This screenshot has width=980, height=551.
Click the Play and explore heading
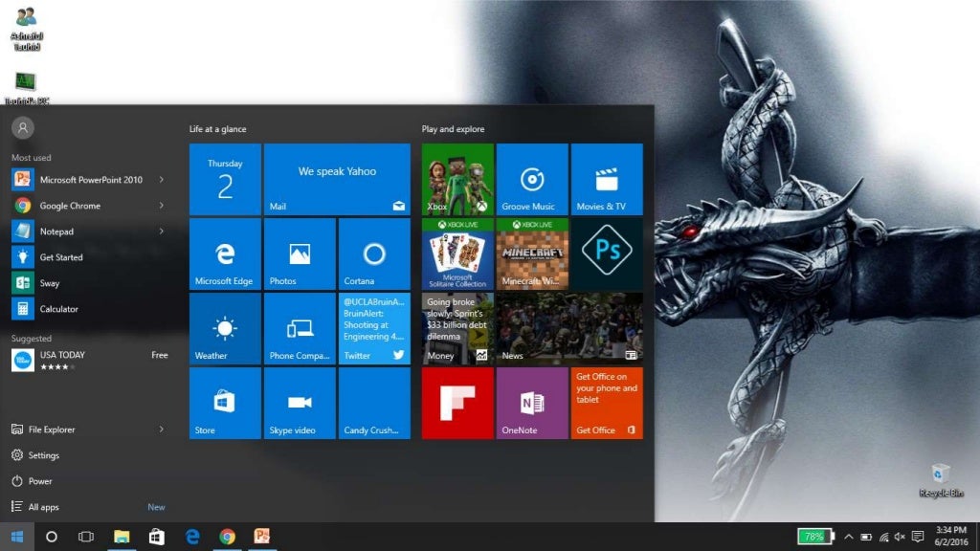tap(453, 129)
